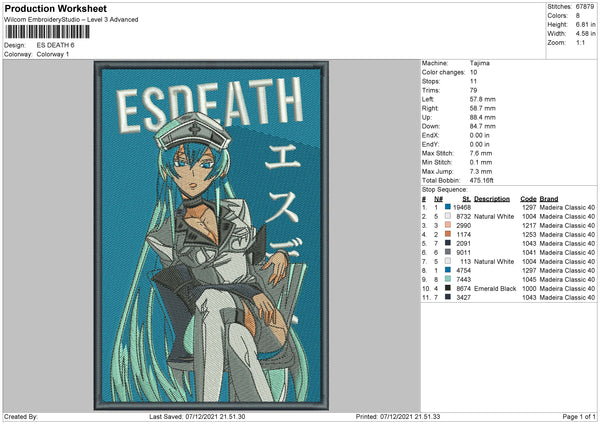The image size is (600, 424).
Task: Select thread code 1000
Action: (x=529, y=288)
